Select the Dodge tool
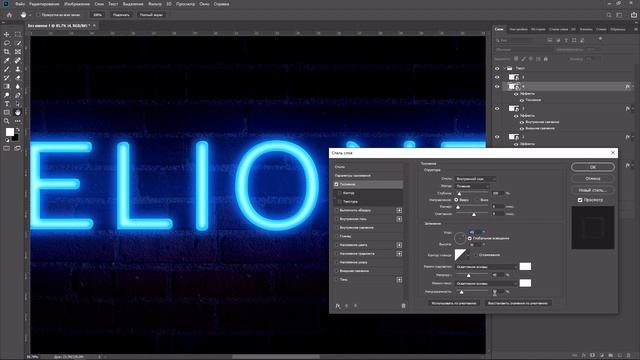Image resolution: width=640 pixels, height=360 pixels. tap(7, 95)
